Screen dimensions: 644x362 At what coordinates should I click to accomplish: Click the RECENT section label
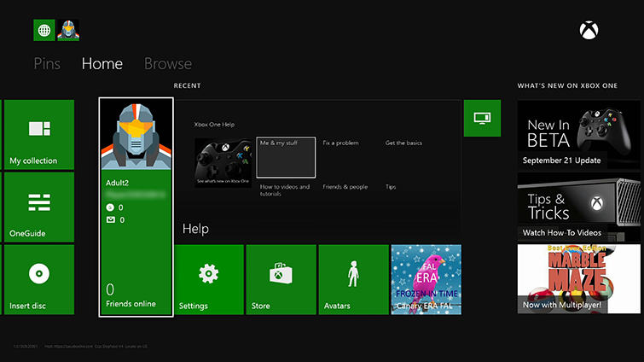[188, 85]
